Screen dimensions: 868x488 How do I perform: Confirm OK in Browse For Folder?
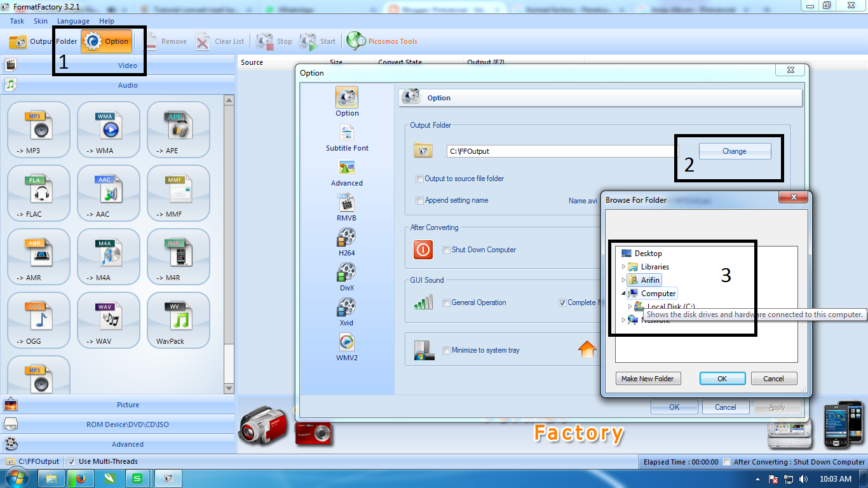722,379
